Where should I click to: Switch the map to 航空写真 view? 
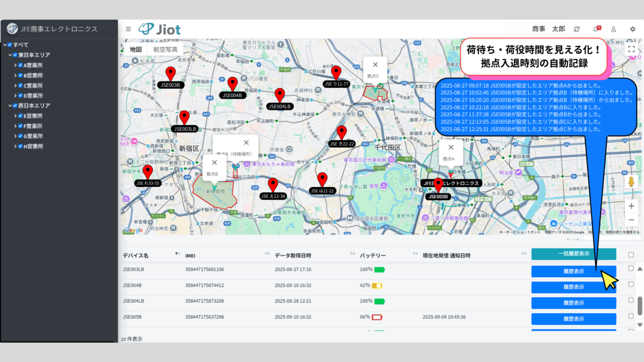coord(165,50)
